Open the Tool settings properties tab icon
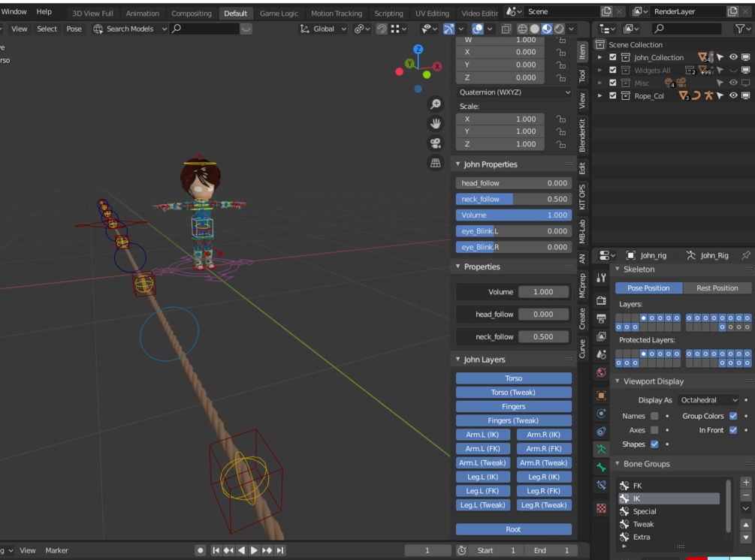Screen dimensions: 755x560 [602, 278]
